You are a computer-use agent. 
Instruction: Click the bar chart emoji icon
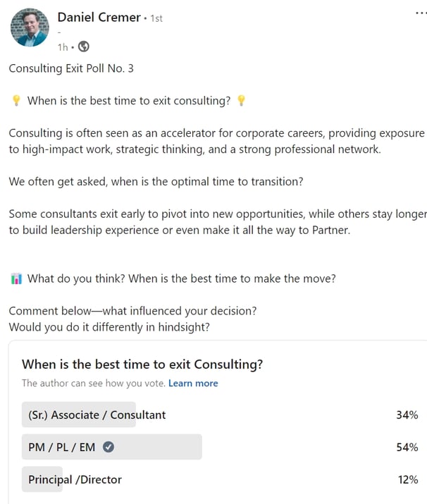click(x=16, y=278)
